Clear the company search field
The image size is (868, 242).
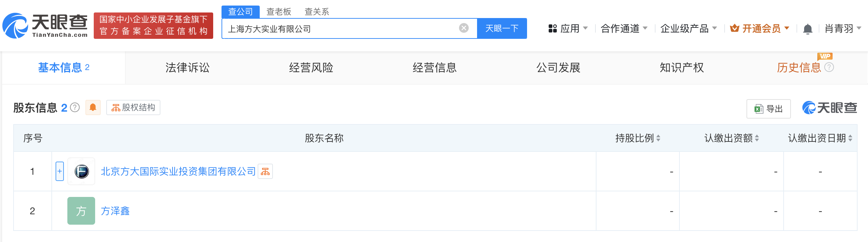pos(464,28)
